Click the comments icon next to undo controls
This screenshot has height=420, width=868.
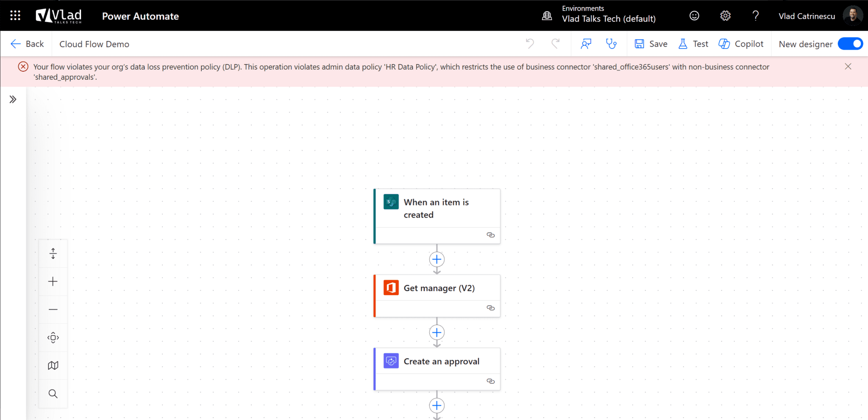(586, 44)
